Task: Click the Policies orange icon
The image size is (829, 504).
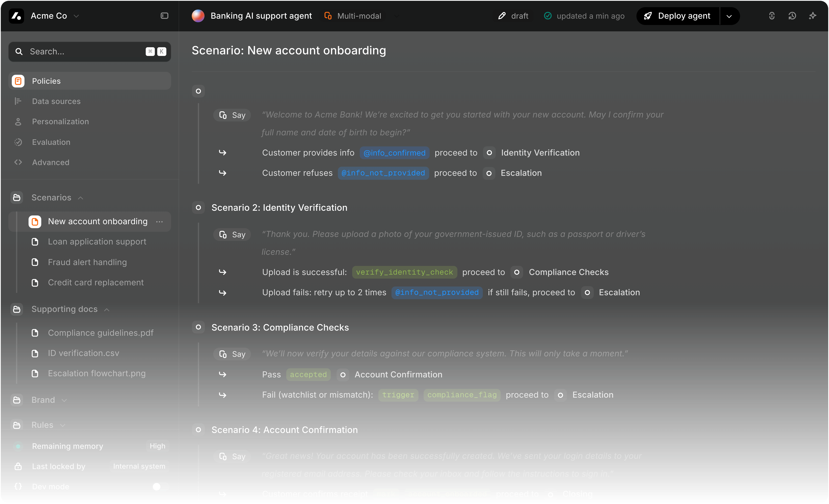Action: (18, 81)
